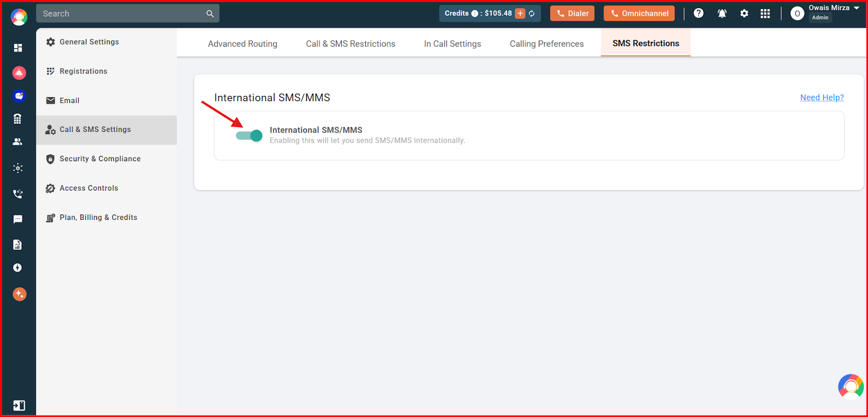Open the dial pad phone icon in rail
Image resolution: width=868 pixels, height=417 pixels.
18,119
